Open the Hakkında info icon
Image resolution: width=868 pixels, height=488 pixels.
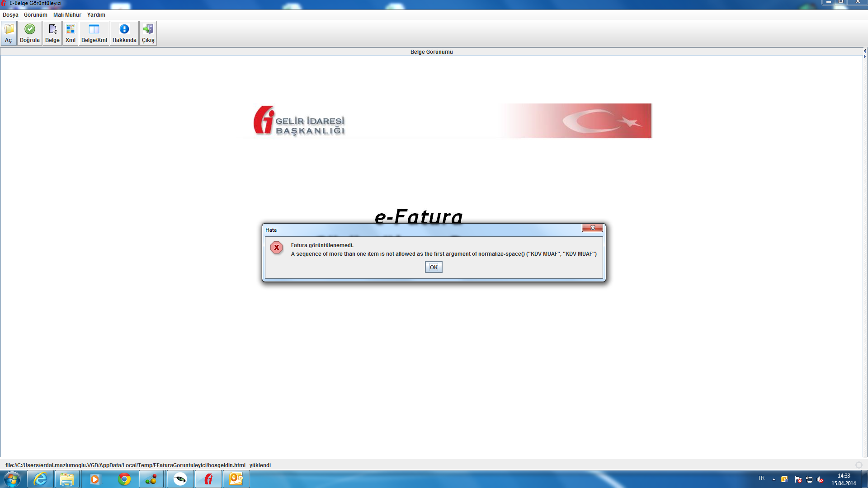click(x=124, y=33)
